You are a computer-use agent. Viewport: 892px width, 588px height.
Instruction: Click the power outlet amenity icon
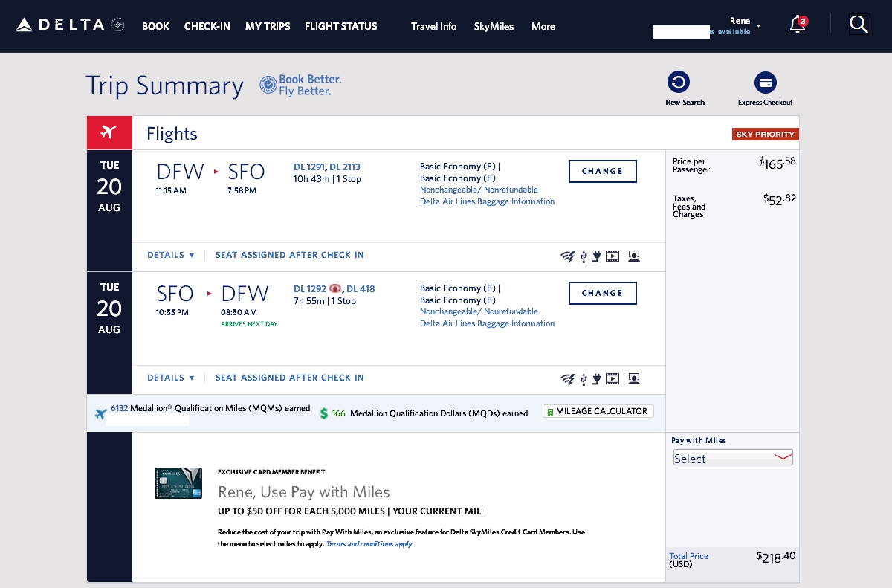coord(597,256)
